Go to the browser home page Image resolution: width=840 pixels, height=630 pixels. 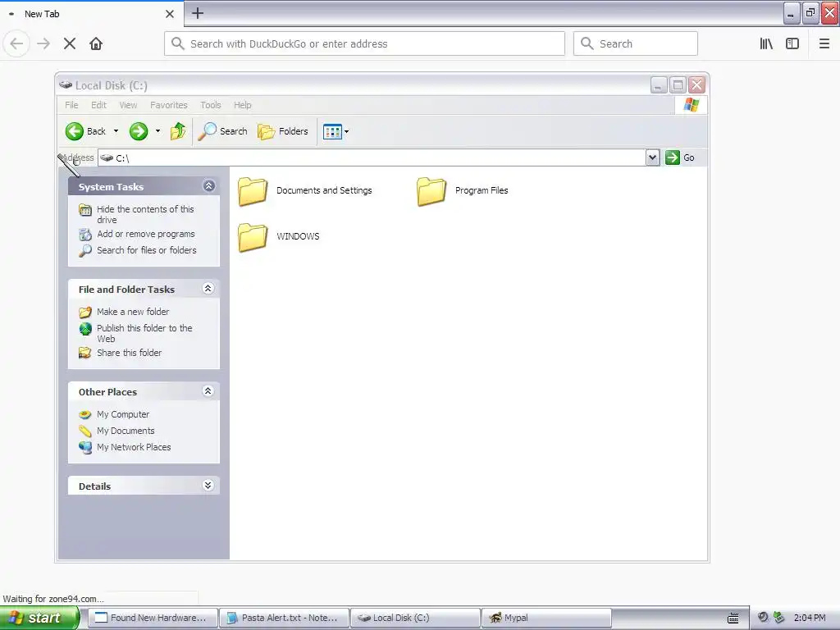96,43
